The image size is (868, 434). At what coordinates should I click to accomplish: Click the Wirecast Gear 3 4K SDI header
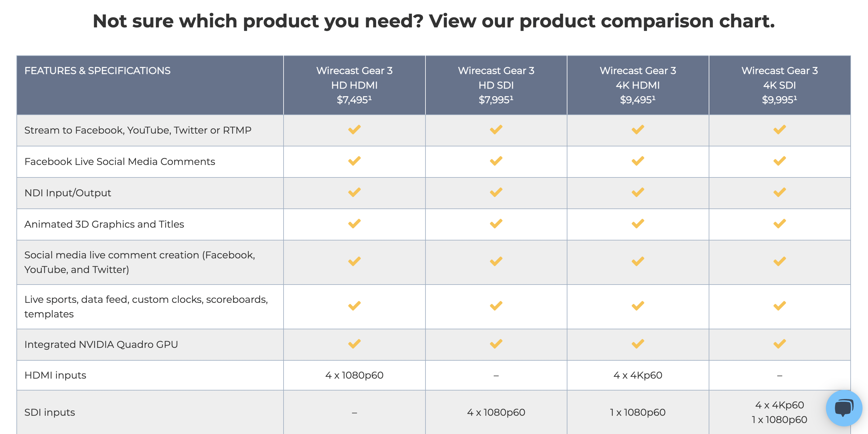coord(779,85)
